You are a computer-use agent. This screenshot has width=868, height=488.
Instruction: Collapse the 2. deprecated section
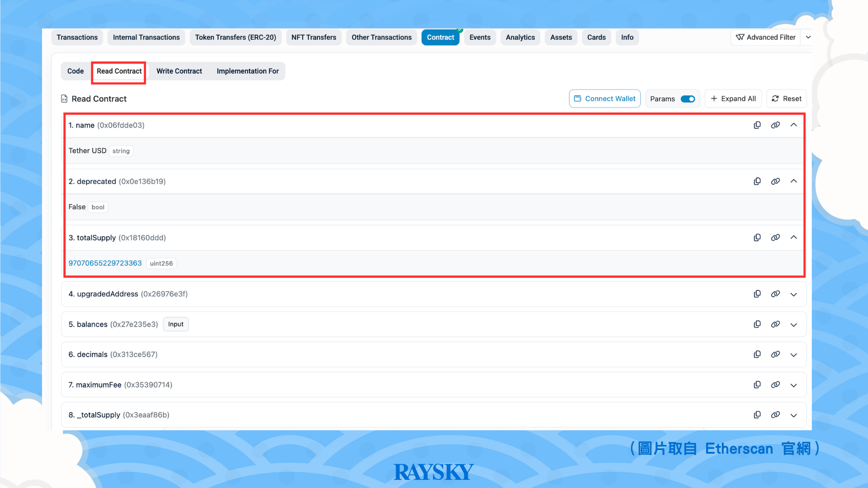click(x=794, y=181)
